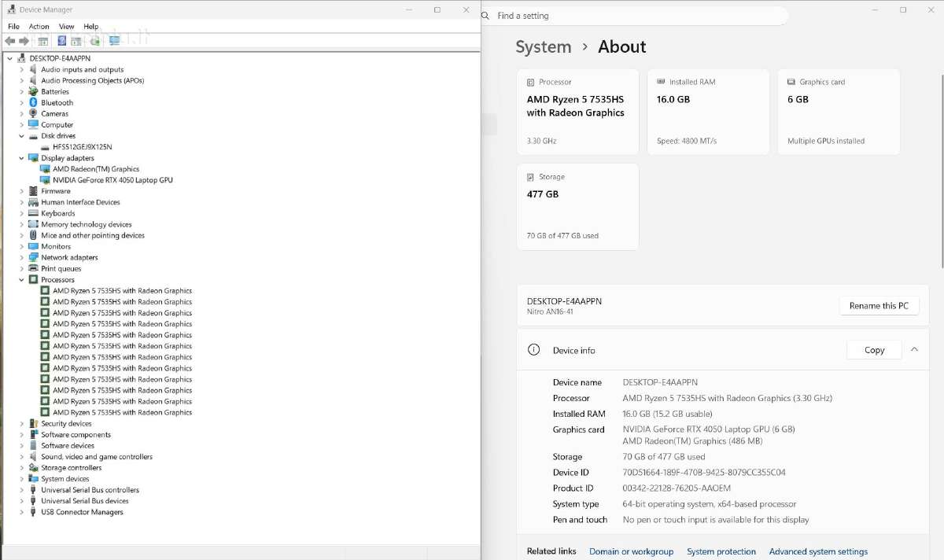Expand the Audio inputs and outputs node
The height and width of the screenshot is (560, 944).
(21, 69)
